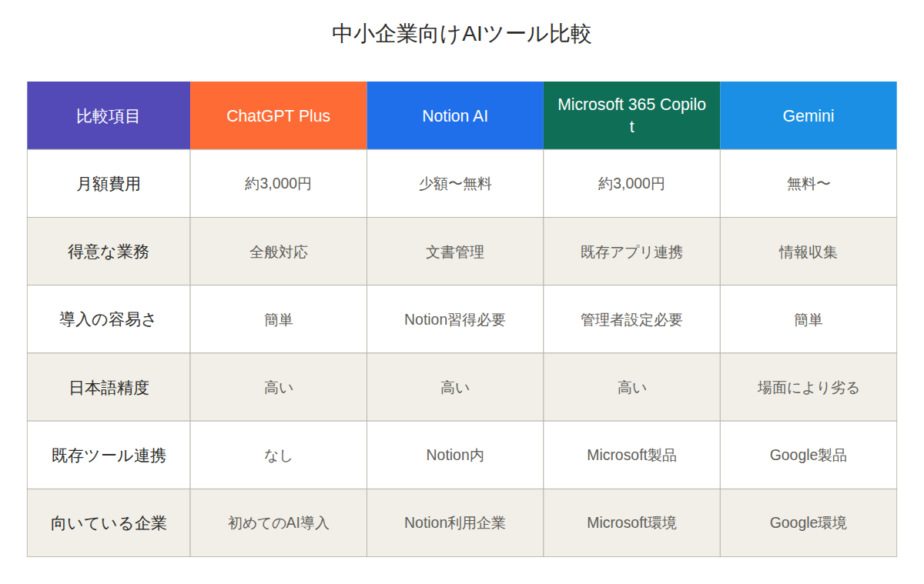
Task: Select the ChatGPT Plus column header
Action: coord(279,115)
